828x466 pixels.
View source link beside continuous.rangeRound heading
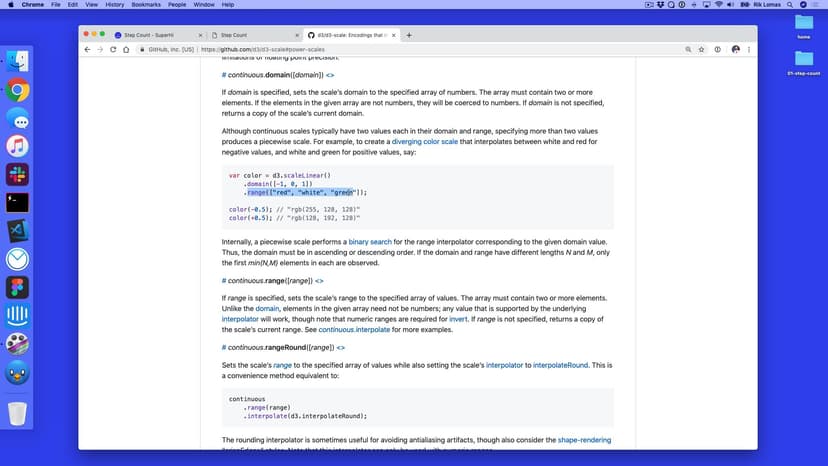point(340,347)
